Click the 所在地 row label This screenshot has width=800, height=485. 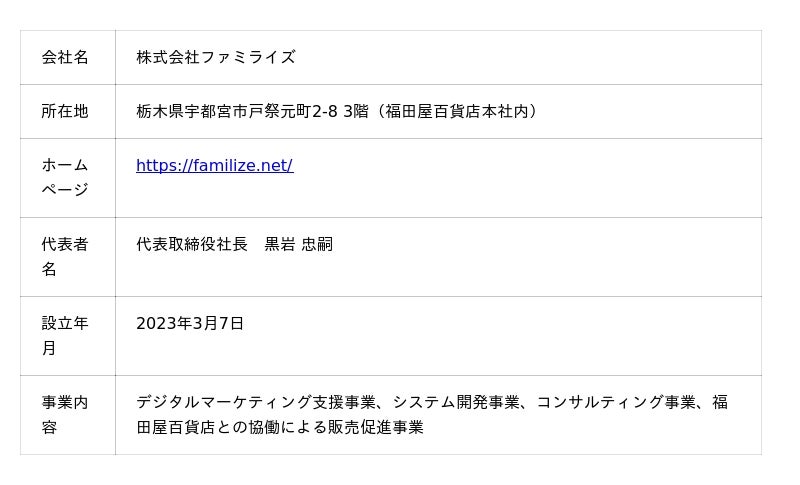(x=65, y=111)
